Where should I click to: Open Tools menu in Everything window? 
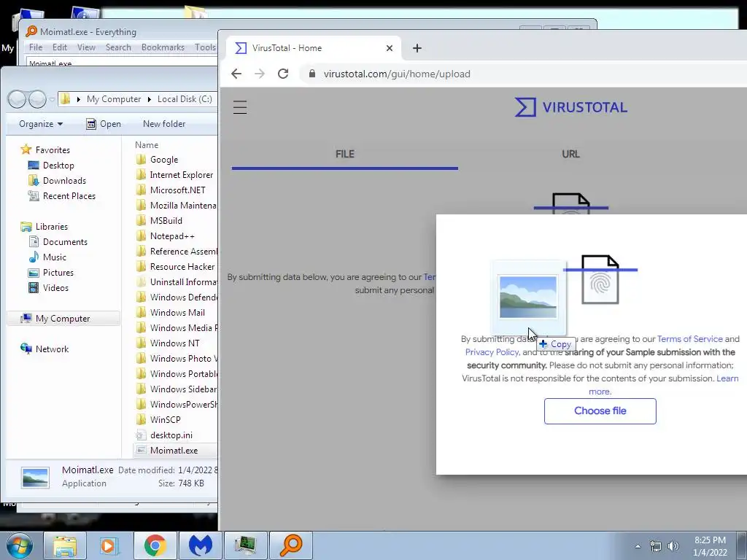(x=205, y=47)
